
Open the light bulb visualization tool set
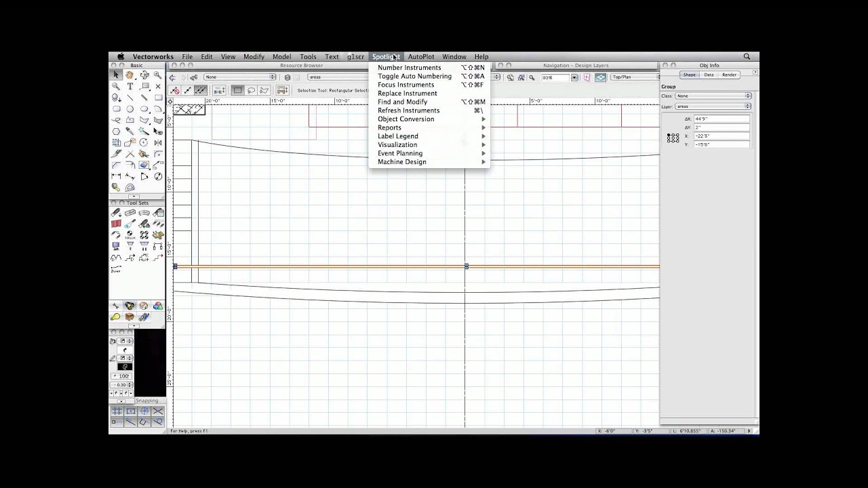[116, 317]
